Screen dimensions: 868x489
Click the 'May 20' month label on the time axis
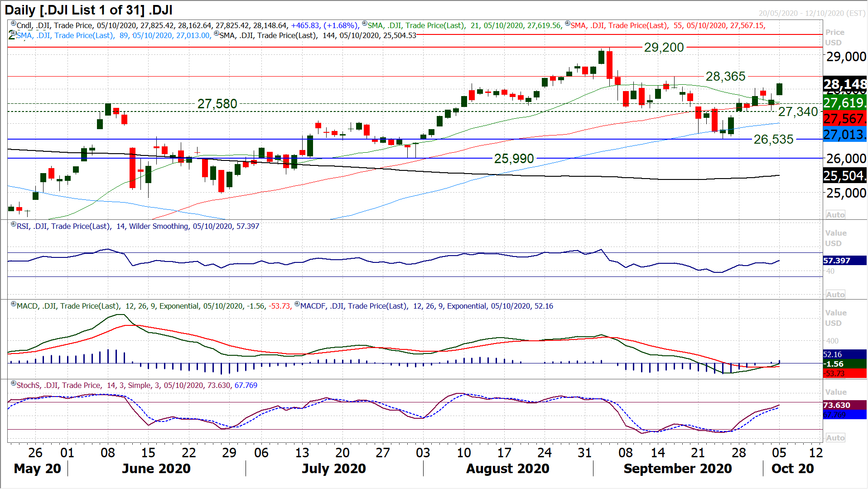coord(38,469)
